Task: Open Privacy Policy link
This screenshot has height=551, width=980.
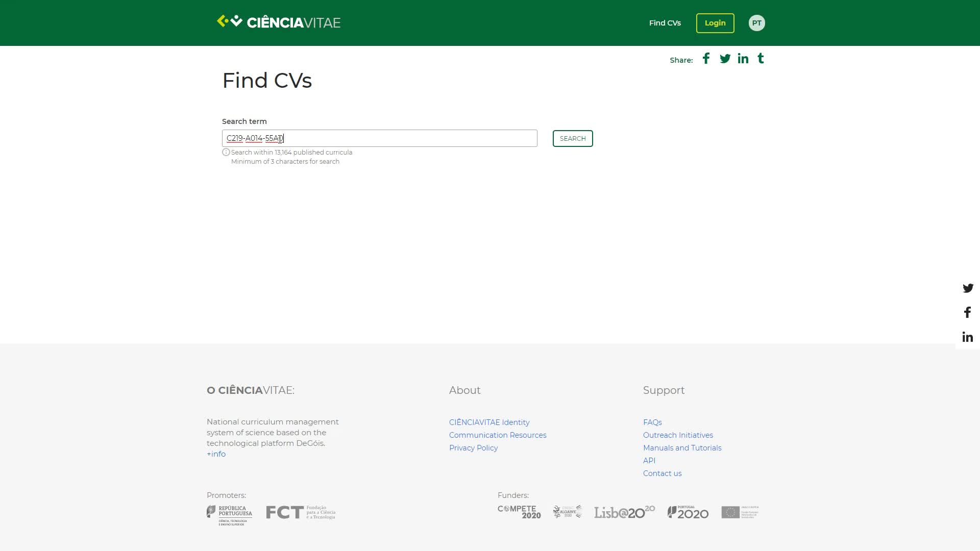Action: [x=473, y=448]
